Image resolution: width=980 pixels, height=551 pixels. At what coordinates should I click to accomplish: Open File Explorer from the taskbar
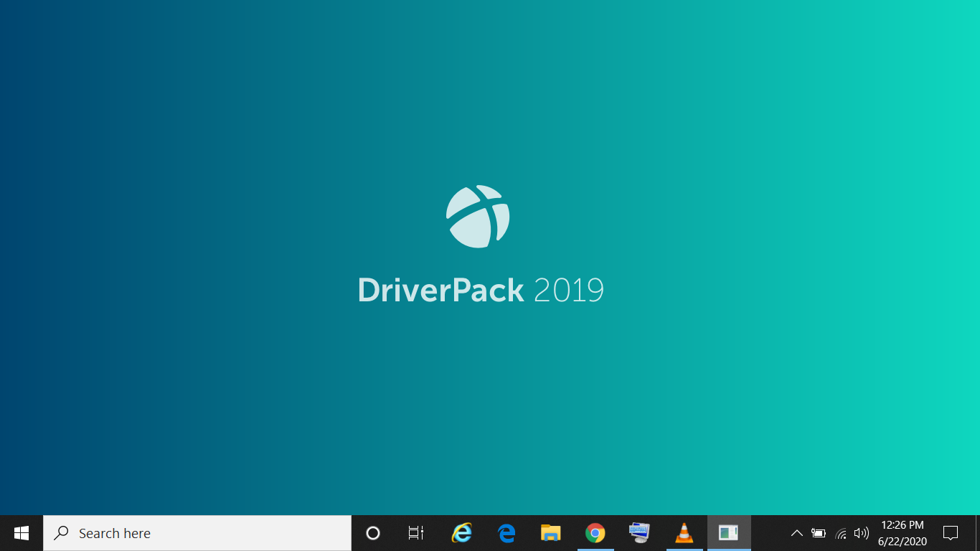point(551,533)
